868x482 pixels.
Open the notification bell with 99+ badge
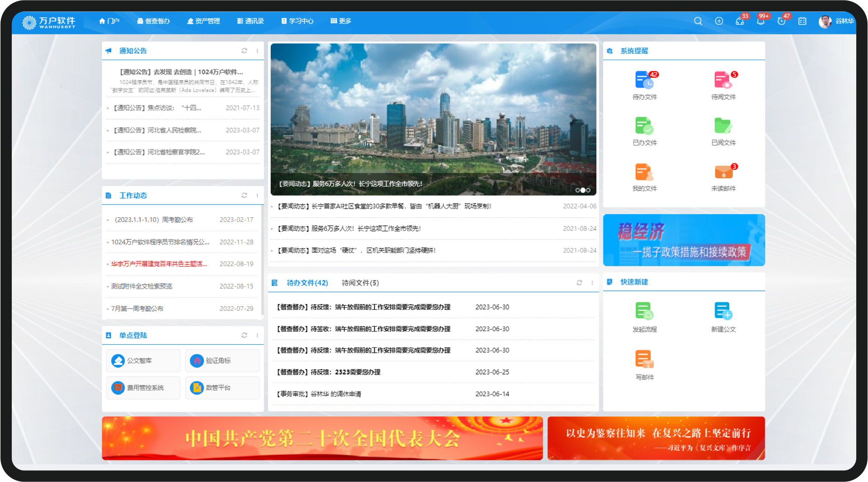tap(760, 21)
